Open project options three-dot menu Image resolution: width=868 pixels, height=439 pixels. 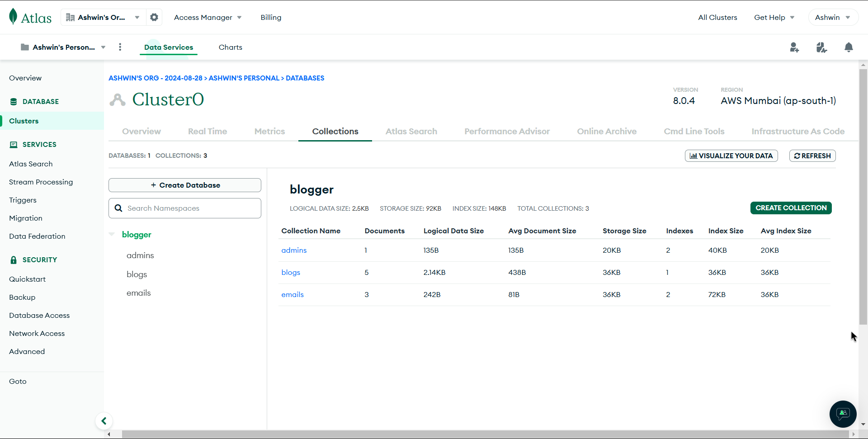tap(120, 47)
